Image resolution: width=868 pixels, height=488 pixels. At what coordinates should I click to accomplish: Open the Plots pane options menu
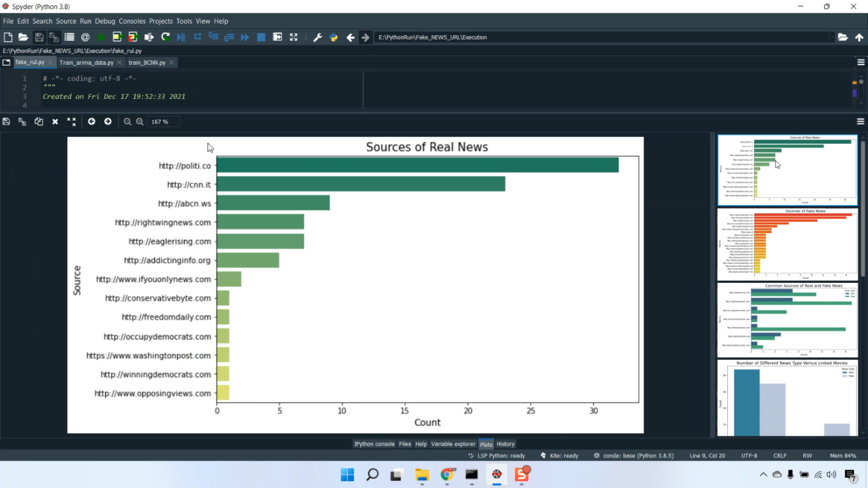860,121
